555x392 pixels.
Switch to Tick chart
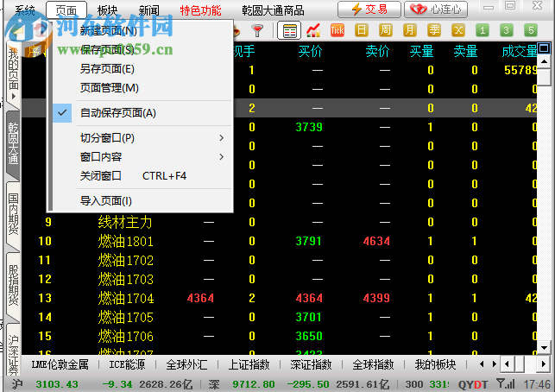pos(337,30)
